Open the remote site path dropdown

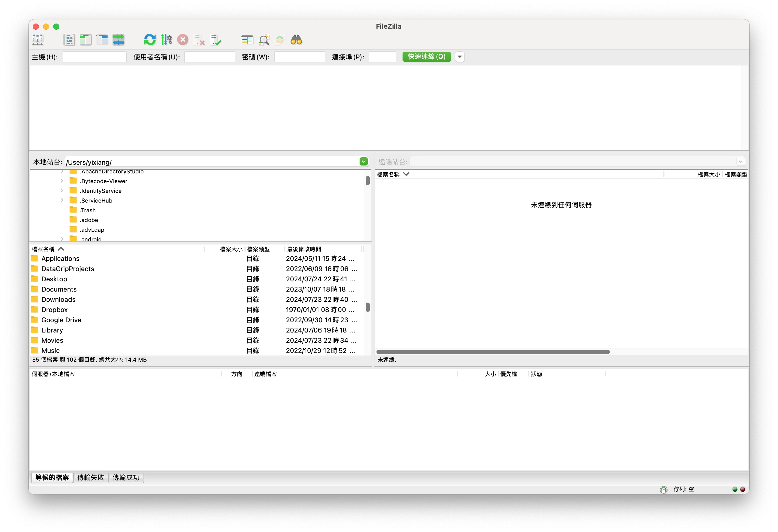(740, 162)
